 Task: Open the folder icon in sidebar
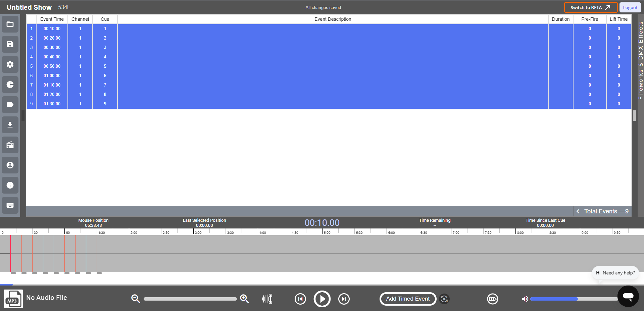[x=10, y=24]
